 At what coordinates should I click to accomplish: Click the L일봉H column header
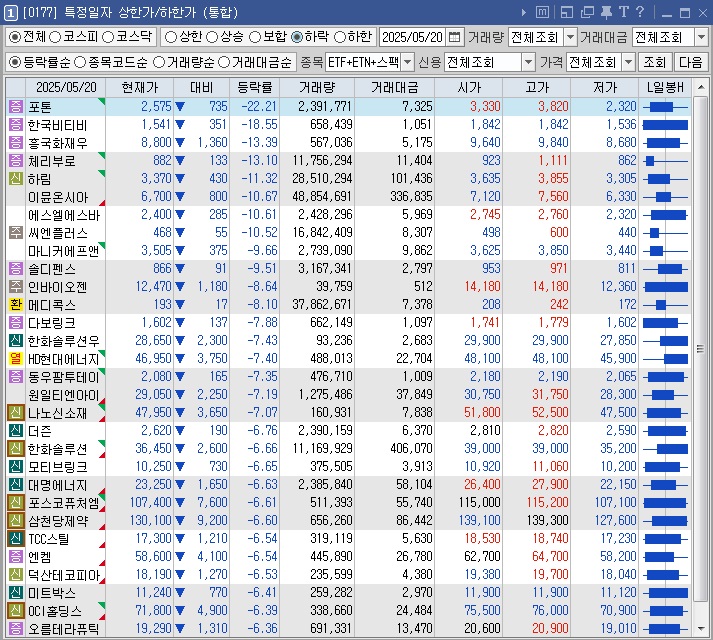pyautogui.click(x=665, y=87)
